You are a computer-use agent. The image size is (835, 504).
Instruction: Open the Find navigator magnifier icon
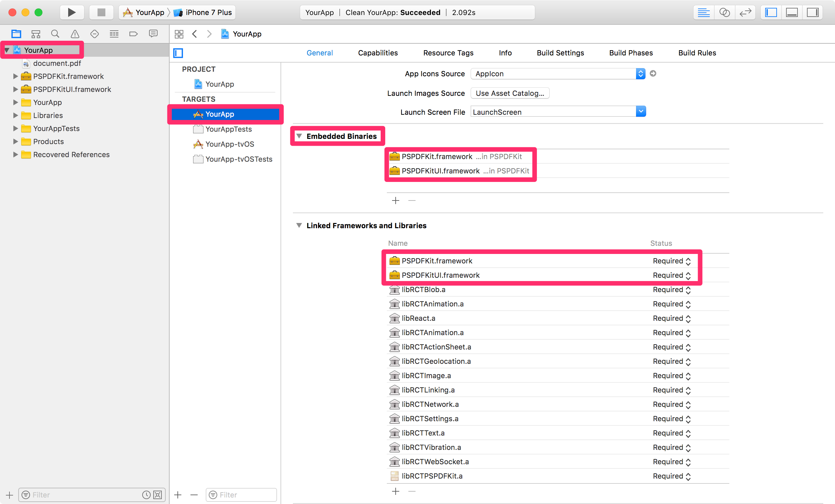tap(55, 34)
